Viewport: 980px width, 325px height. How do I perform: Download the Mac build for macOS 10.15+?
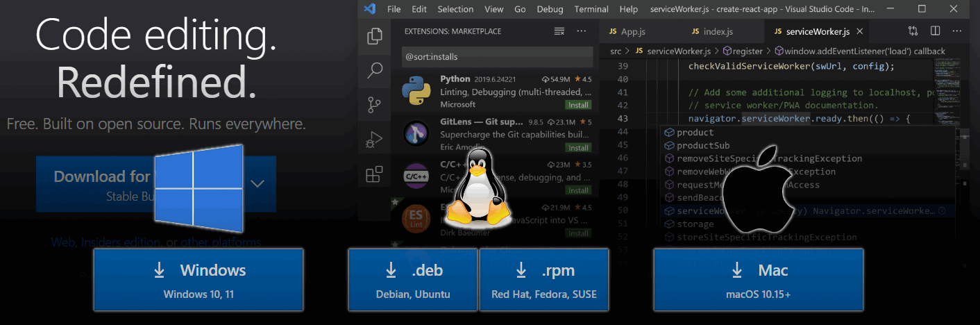click(x=758, y=280)
